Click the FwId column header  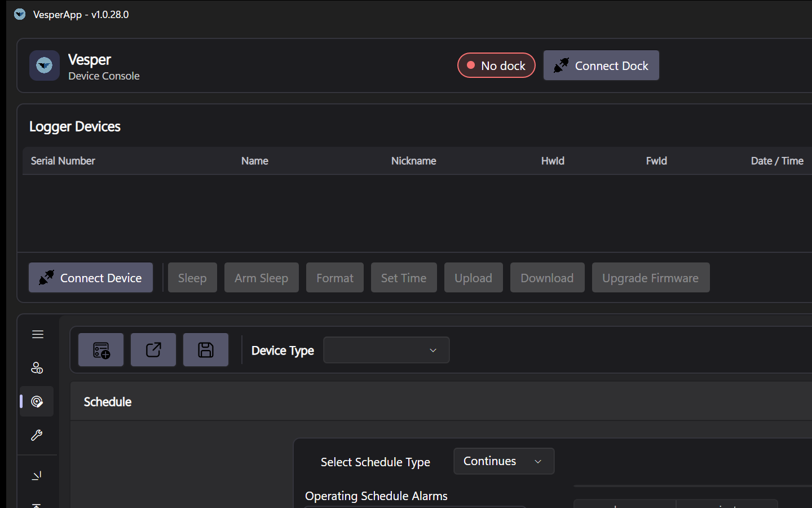click(656, 161)
